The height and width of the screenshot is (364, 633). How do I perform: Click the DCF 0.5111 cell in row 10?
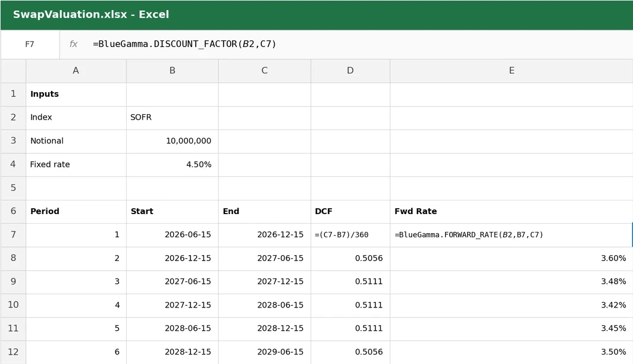tap(350, 305)
